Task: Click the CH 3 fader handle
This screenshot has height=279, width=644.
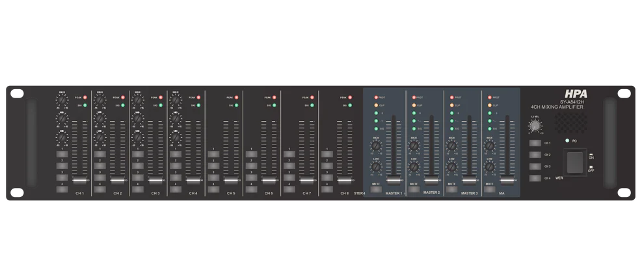Action: pyautogui.click(x=155, y=181)
